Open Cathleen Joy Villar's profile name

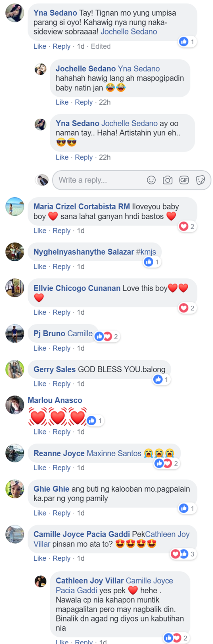coord(90,581)
